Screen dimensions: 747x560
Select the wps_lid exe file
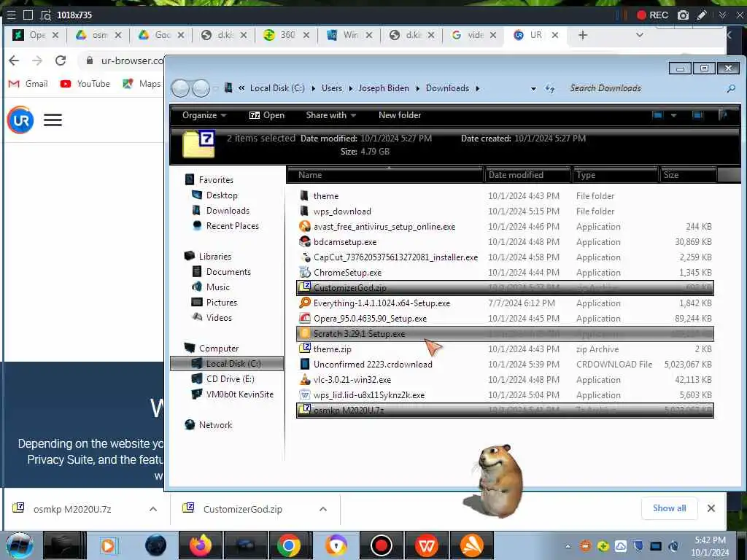[x=368, y=394]
